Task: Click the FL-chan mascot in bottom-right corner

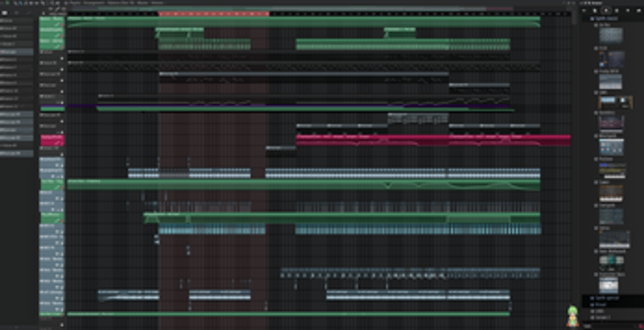Action: point(572,315)
